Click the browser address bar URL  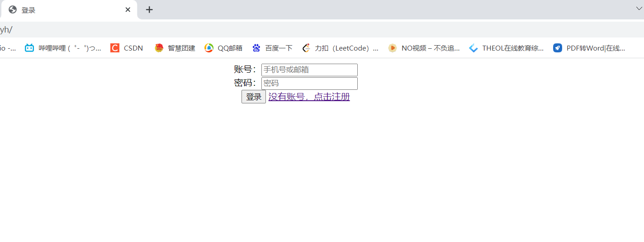pyautogui.click(x=6, y=30)
